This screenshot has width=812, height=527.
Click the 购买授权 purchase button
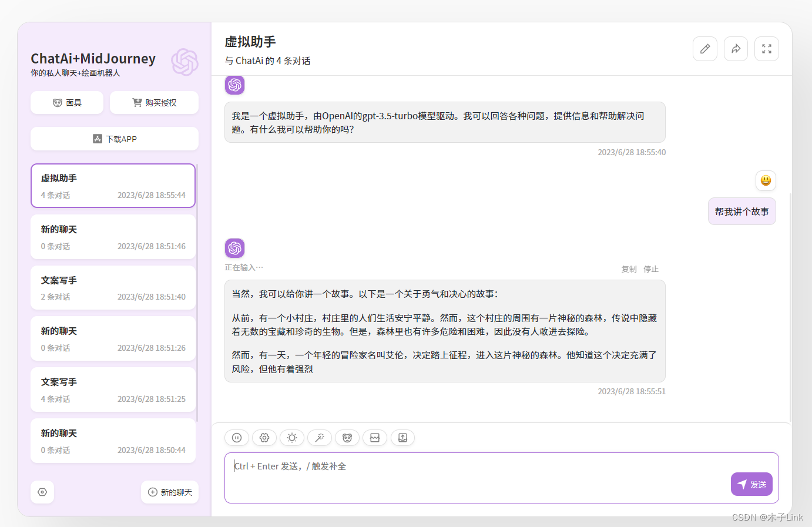(154, 102)
